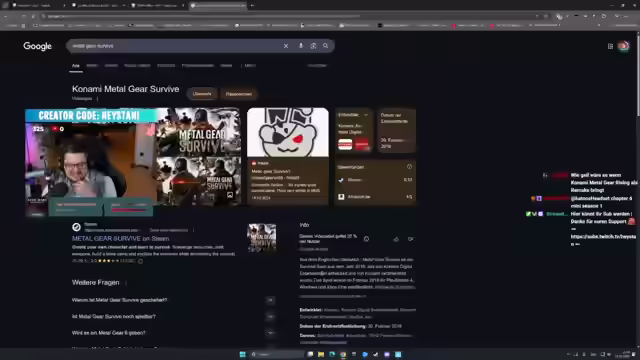Open a new browser tab with plus button
Image resolution: width=640 pixels, height=360 pixels.
pos(252,5)
